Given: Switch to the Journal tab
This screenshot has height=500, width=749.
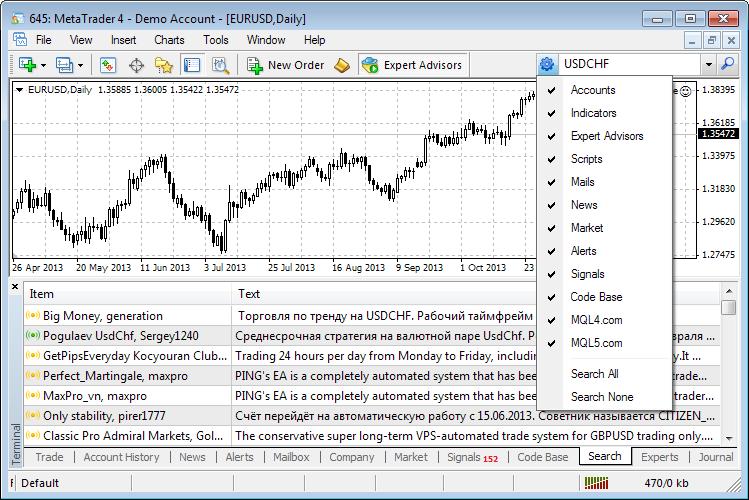Looking at the screenshot, I should (715, 457).
